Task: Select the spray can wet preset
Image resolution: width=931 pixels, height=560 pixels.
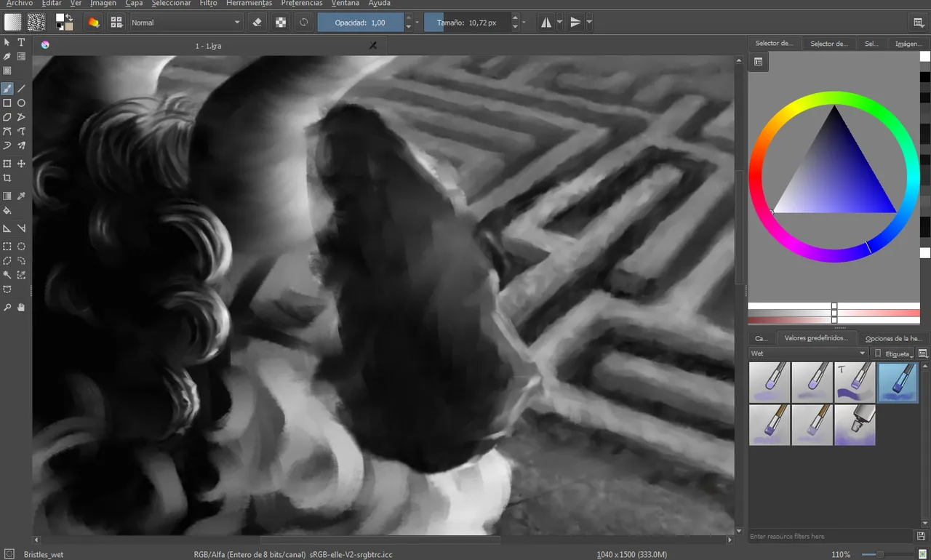Action: pos(855,425)
